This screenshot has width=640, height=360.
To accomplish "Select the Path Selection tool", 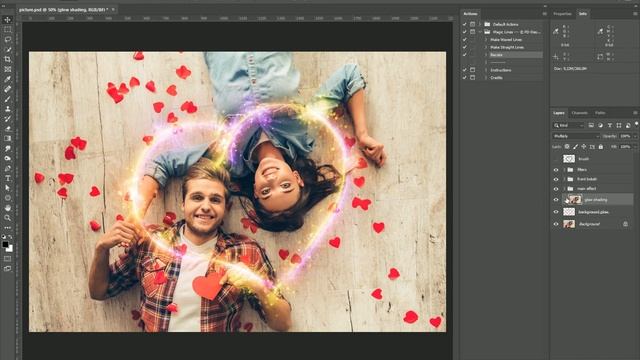I will (7, 188).
